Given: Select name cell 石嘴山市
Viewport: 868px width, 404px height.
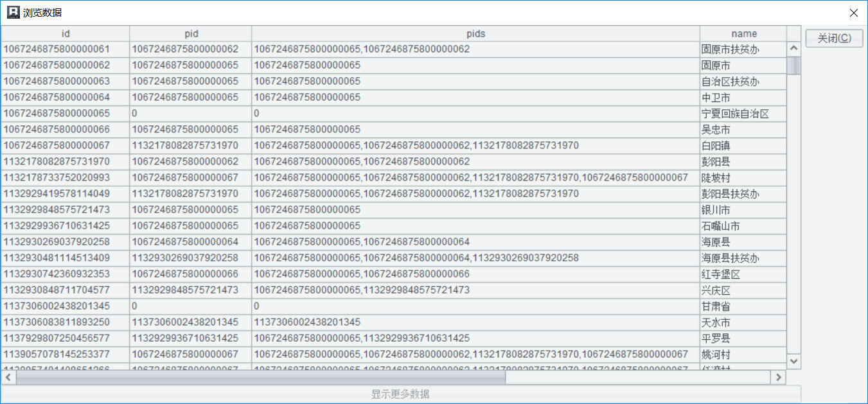Looking at the screenshot, I should pos(743,226).
